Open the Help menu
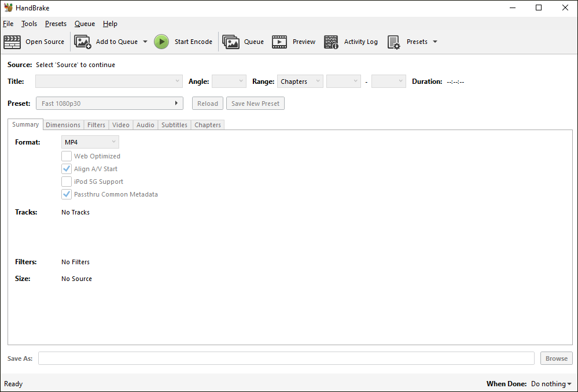This screenshot has height=392, width=578. point(110,24)
